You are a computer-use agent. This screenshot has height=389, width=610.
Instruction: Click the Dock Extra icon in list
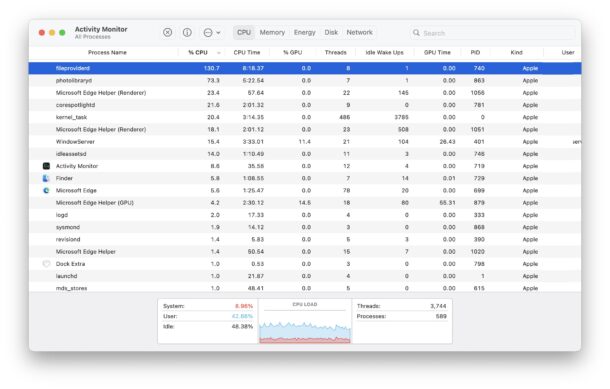coord(46,264)
